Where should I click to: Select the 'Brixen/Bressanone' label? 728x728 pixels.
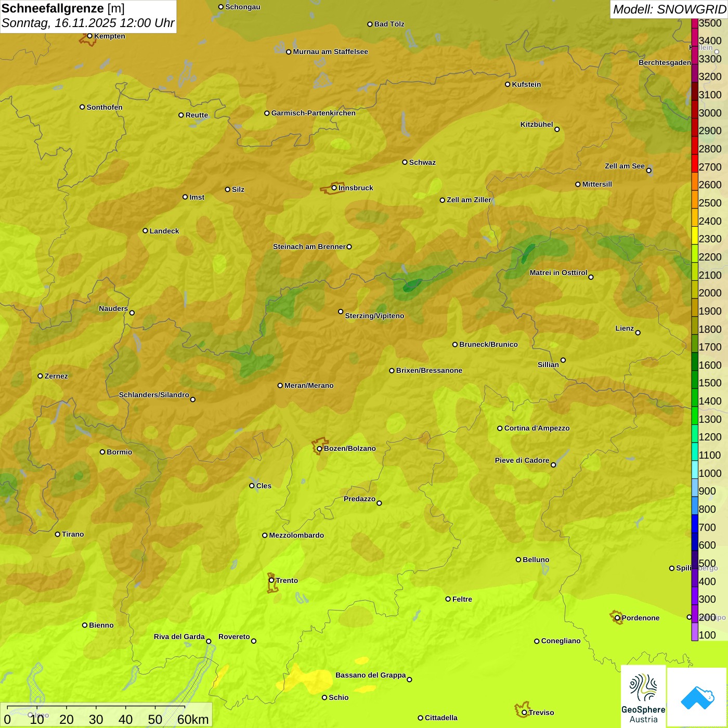(x=429, y=370)
